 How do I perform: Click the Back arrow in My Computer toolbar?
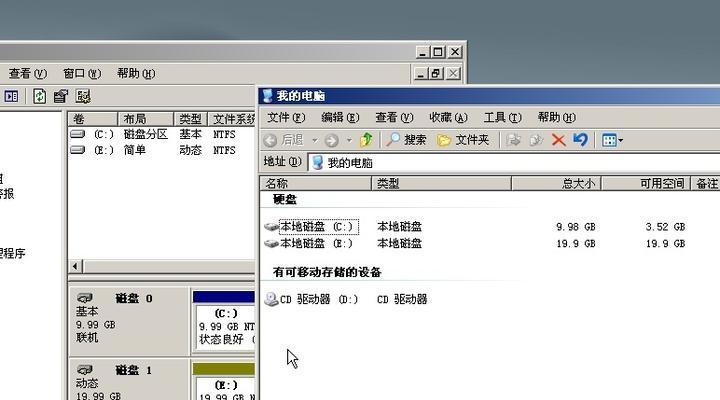point(270,140)
